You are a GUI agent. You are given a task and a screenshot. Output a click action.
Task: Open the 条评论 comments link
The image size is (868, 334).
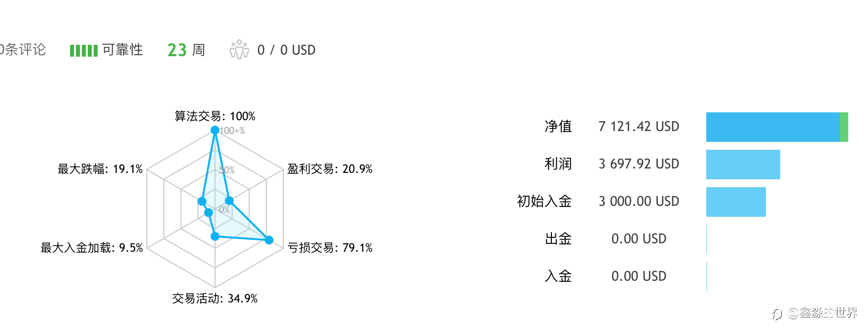click(23, 50)
